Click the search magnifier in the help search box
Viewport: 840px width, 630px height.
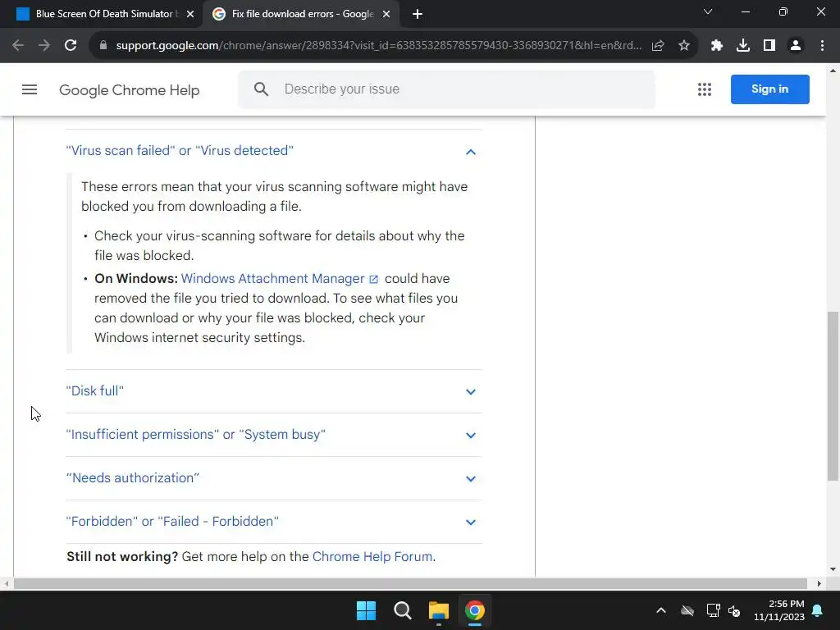[262, 89]
